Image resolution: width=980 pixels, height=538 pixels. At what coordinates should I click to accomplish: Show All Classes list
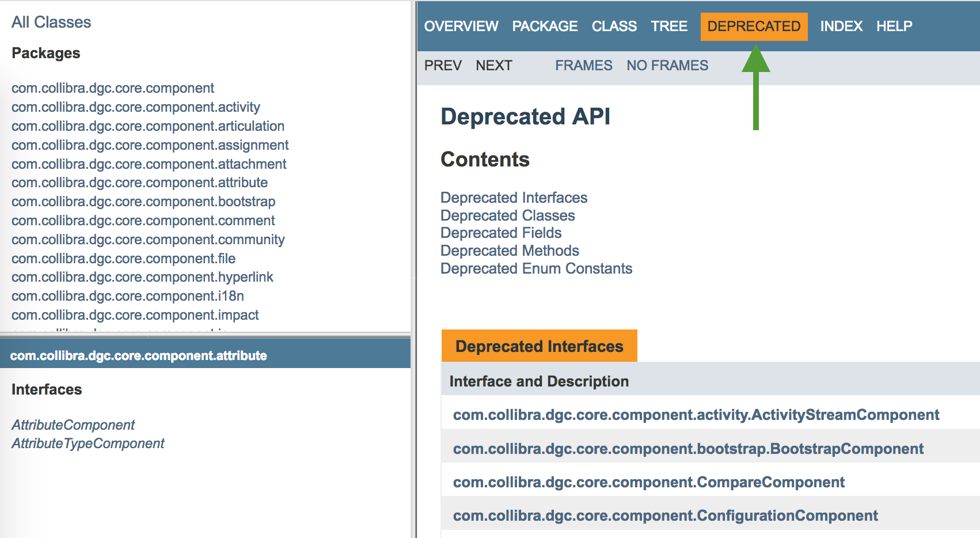51,22
